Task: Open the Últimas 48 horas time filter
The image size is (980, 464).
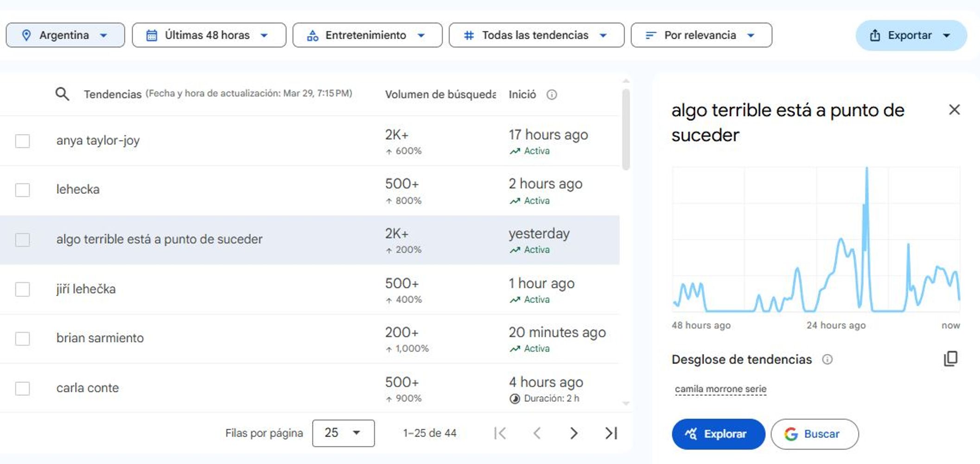Action: coord(209,35)
